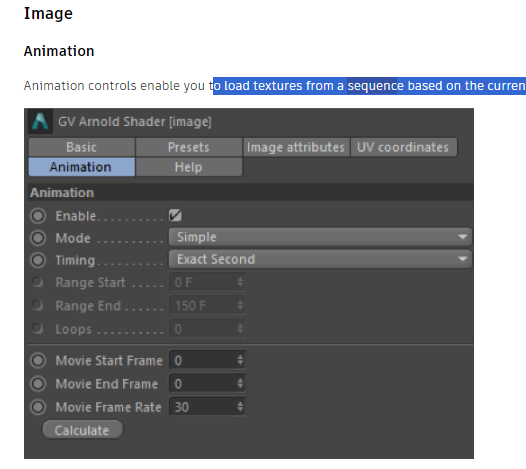Open the Timing dropdown showing Exact Second
This screenshot has width=526, height=469.
tap(320, 259)
